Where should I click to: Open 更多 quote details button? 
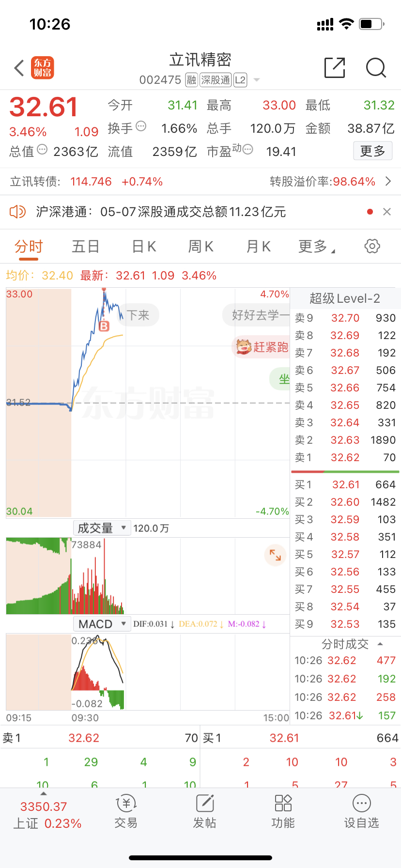tap(372, 151)
